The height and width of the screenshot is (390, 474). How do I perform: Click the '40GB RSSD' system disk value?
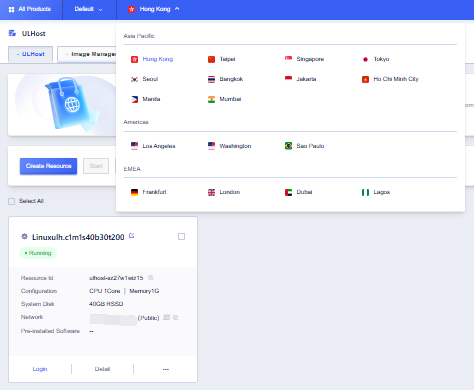106,304
